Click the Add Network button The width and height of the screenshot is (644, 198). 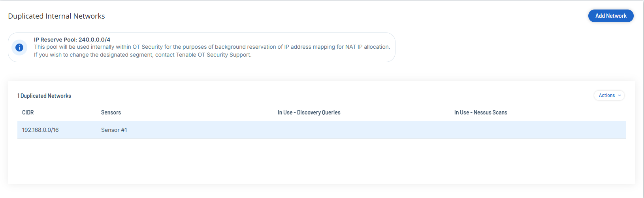tap(610, 16)
